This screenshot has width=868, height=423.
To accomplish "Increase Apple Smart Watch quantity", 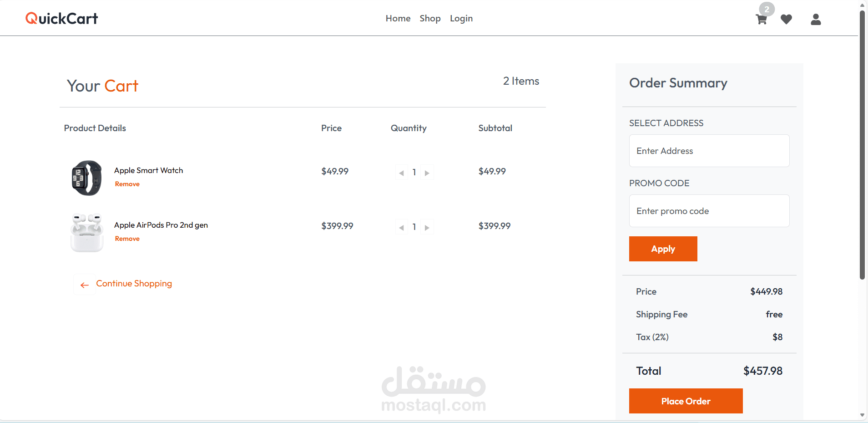I will (x=427, y=173).
